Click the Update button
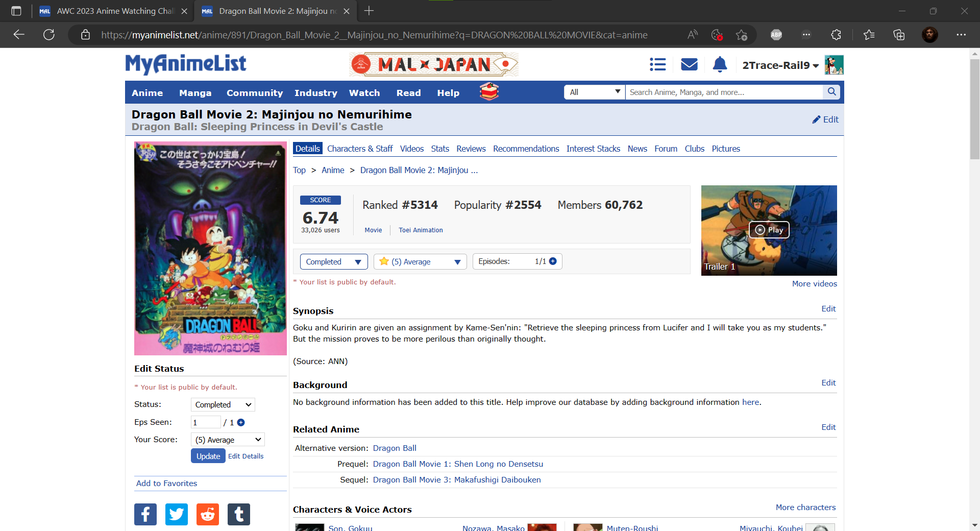Screen dimensions: 980x531 click(208, 456)
